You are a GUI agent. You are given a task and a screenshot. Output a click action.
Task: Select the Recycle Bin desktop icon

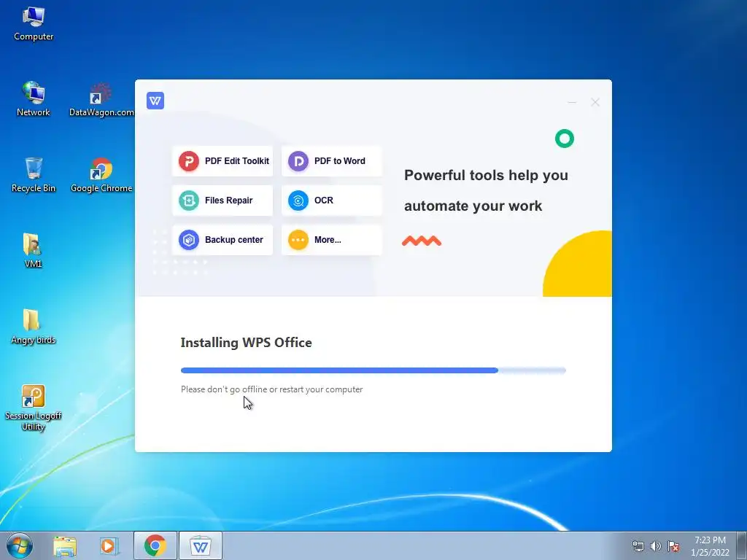(34, 175)
